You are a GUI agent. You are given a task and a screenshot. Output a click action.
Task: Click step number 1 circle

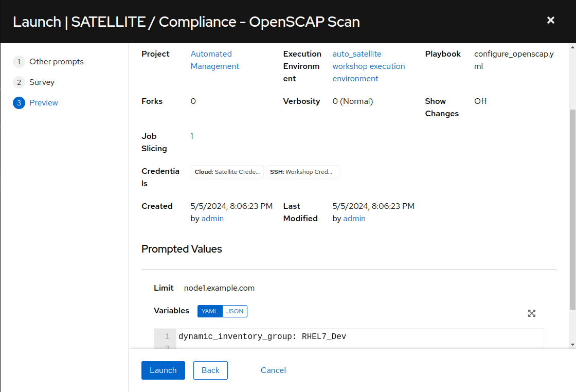[19, 62]
